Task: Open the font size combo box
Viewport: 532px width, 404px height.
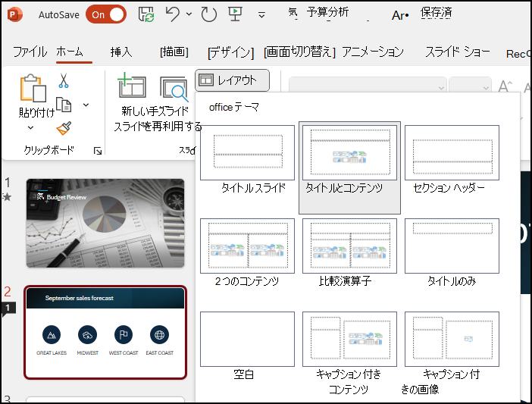Action: pyautogui.click(x=471, y=86)
